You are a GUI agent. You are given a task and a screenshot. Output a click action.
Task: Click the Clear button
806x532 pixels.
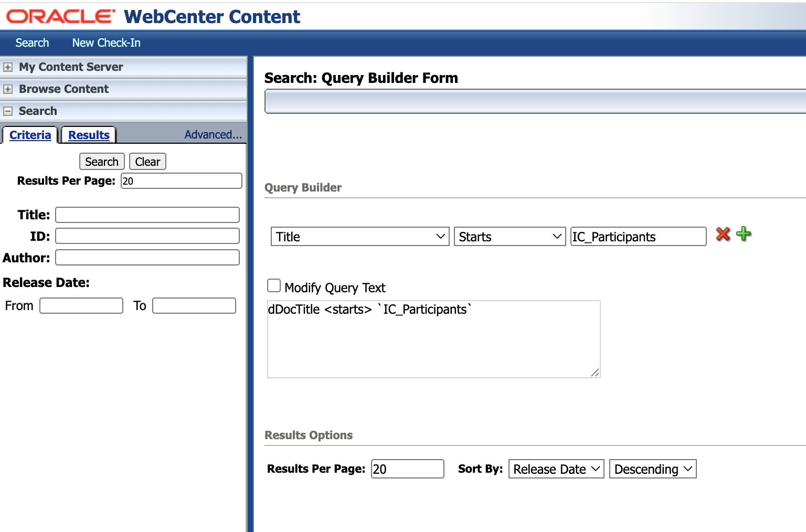point(147,161)
